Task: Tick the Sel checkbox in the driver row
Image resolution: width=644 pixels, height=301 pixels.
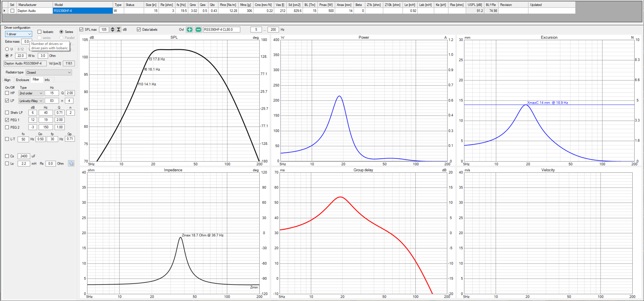Action: [x=12, y=11]
